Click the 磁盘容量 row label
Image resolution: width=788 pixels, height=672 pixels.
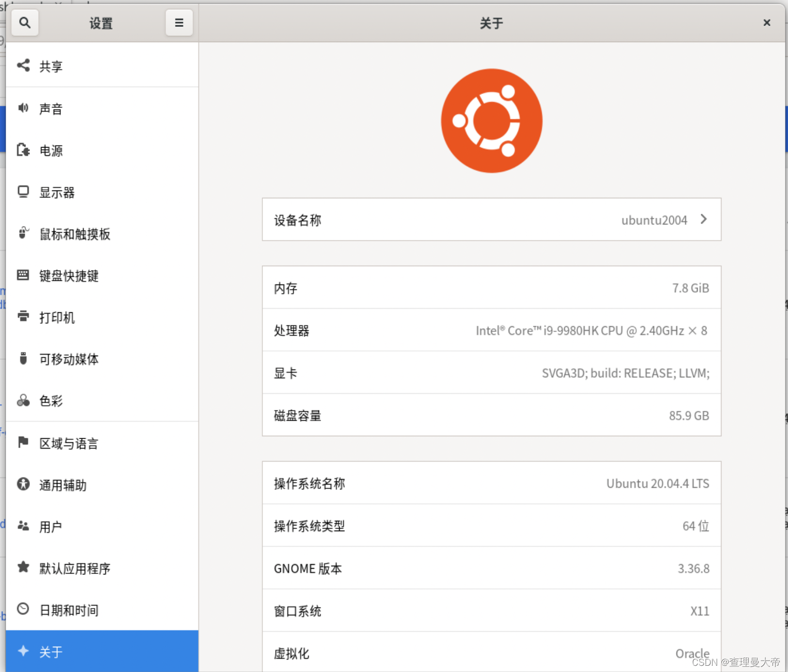(297, 415)
